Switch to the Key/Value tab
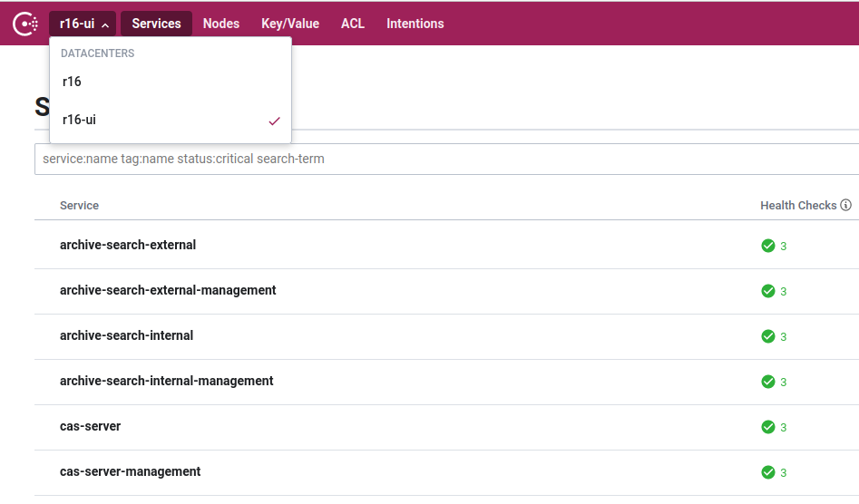 [290, 24]
